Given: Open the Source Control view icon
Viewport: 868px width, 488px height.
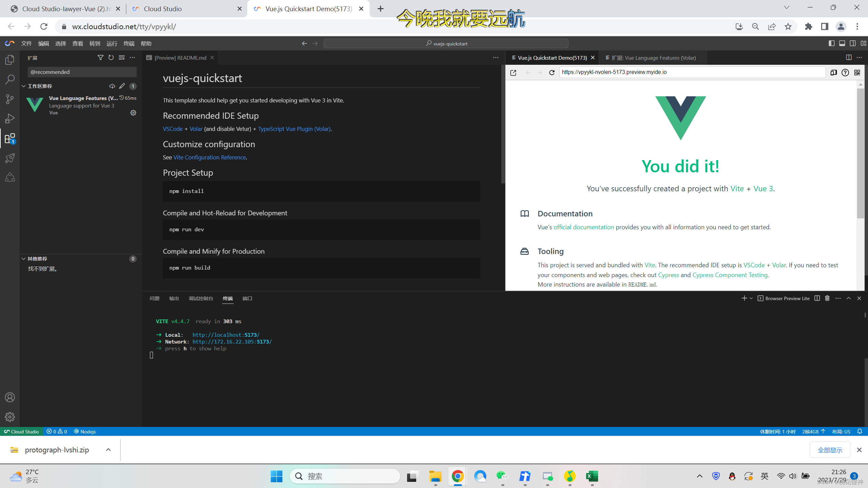Looking at the screenshot, I should 10,99.
